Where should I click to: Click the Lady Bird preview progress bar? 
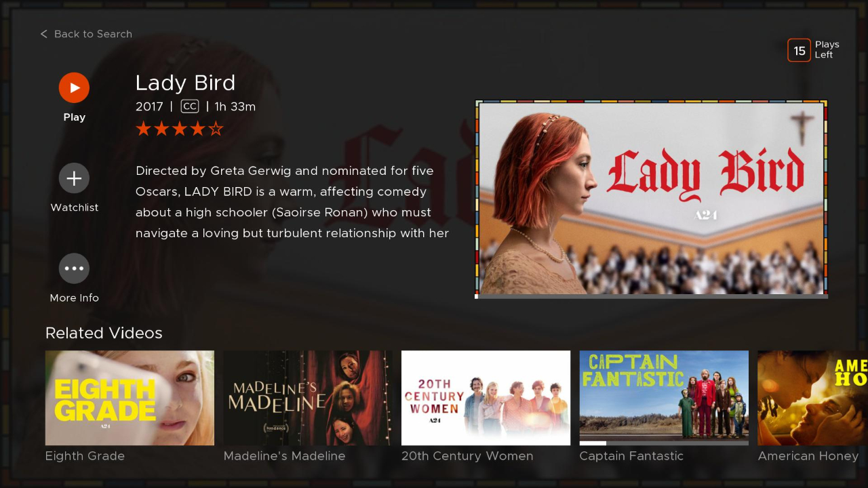(651, 297)
